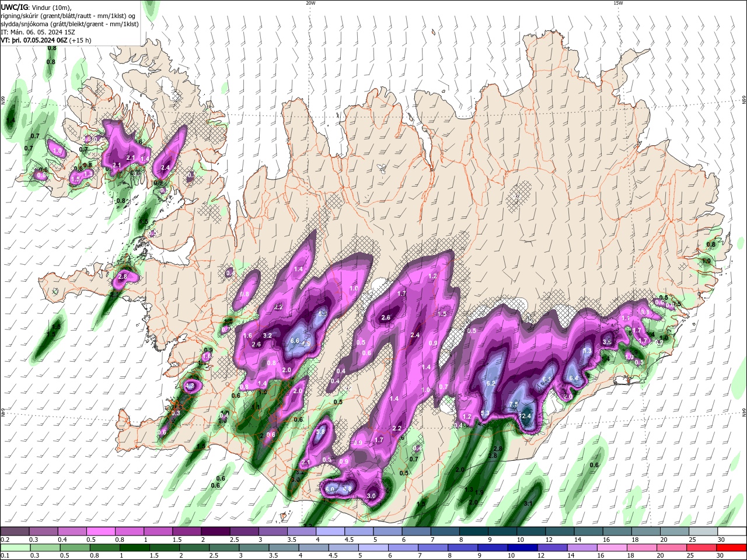Click the 3.1 rain value offshore
This screenshot has height=560, width=747.
click(528, 503)
